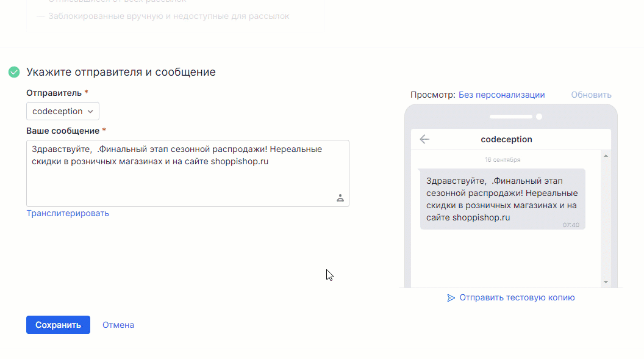The width and height of the screenshot is (644, 359).
Task: Click the back arrow in phone preview
Action: pos(424,139)
